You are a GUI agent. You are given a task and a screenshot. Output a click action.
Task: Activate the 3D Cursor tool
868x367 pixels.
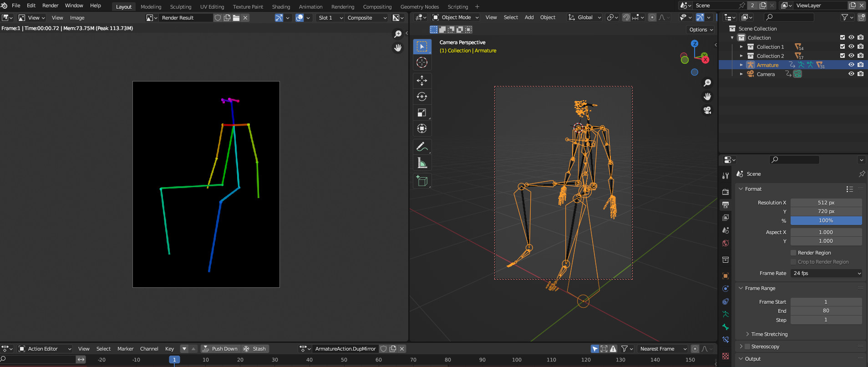click(422, 62)
